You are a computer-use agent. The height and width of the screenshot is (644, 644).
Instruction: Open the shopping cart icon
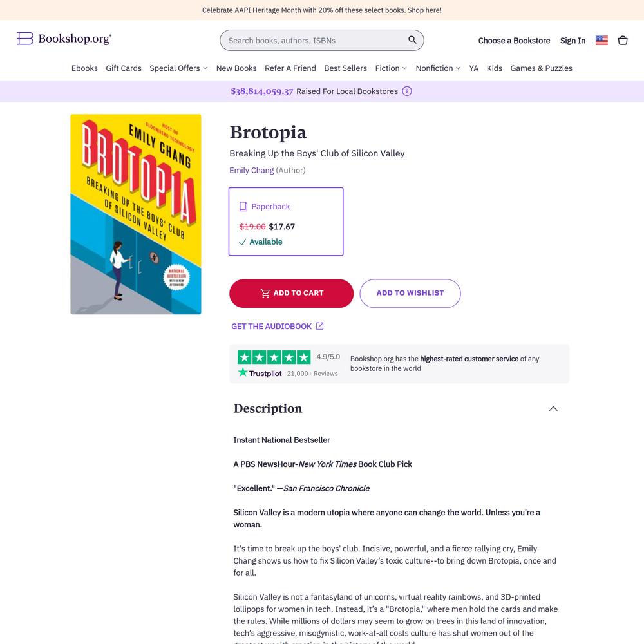click(623, 40)
